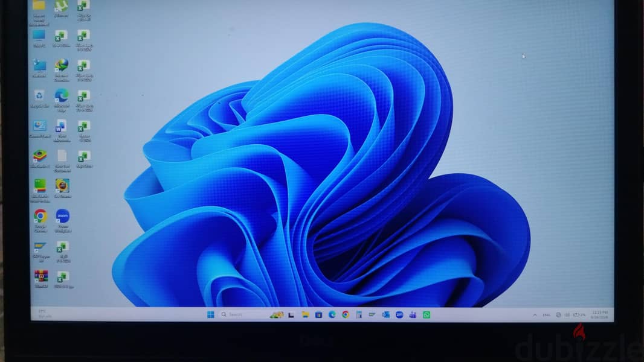Image resolution: width=644 pixels, height=362 pixels.
Task: Launch Google Chrome from the taskbar
Action: click(x=346, y=314)
